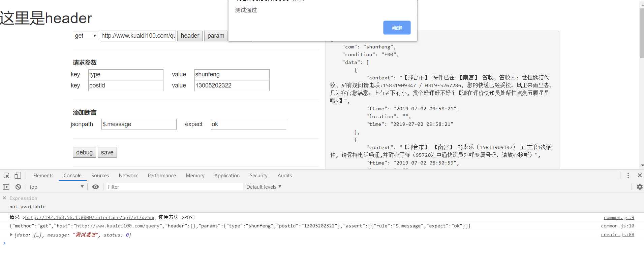This screenshot has height=254, width=644.
Task: Switch to the Performance tab
Action: pos(162,176)
